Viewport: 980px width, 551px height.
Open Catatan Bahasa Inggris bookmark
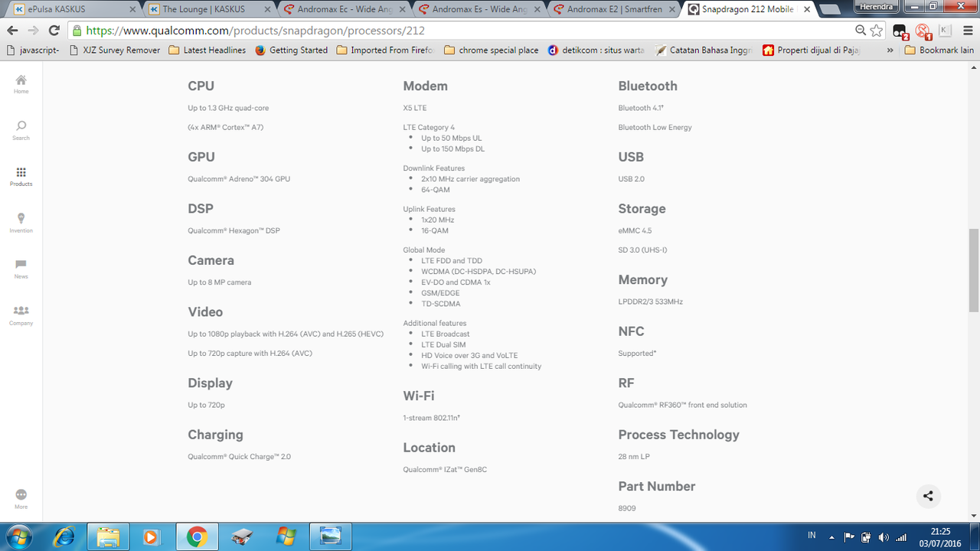click(704, 51)
